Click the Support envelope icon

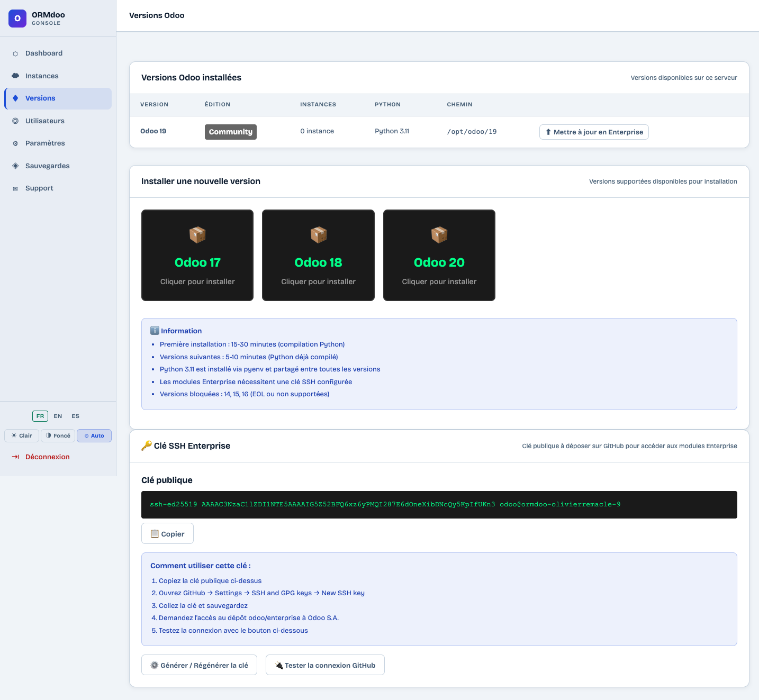pyautogui.click(x=15, y=188)
